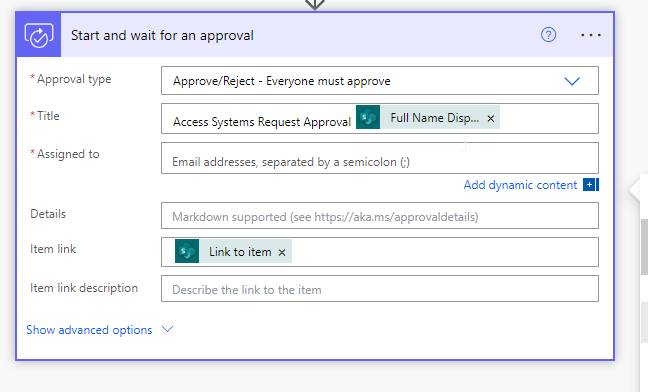
Task: Open help for the approval action
Action: [548, 35]
